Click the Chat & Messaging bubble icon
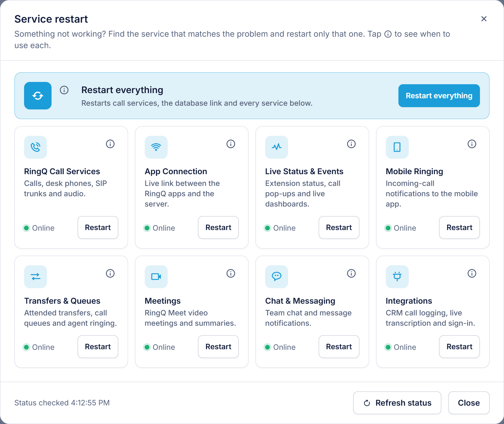The height and width of the screenshot is (424, 504). tap(277, 277)
